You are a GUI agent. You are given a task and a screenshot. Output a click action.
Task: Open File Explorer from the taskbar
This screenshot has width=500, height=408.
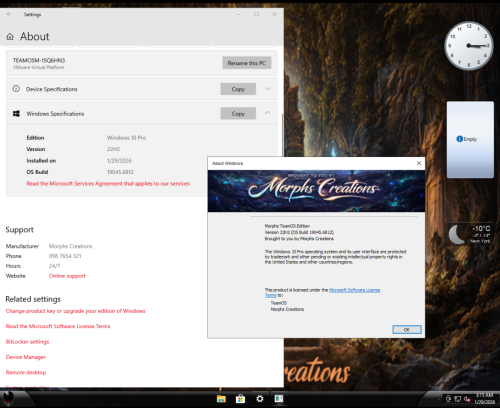point(221,399)
